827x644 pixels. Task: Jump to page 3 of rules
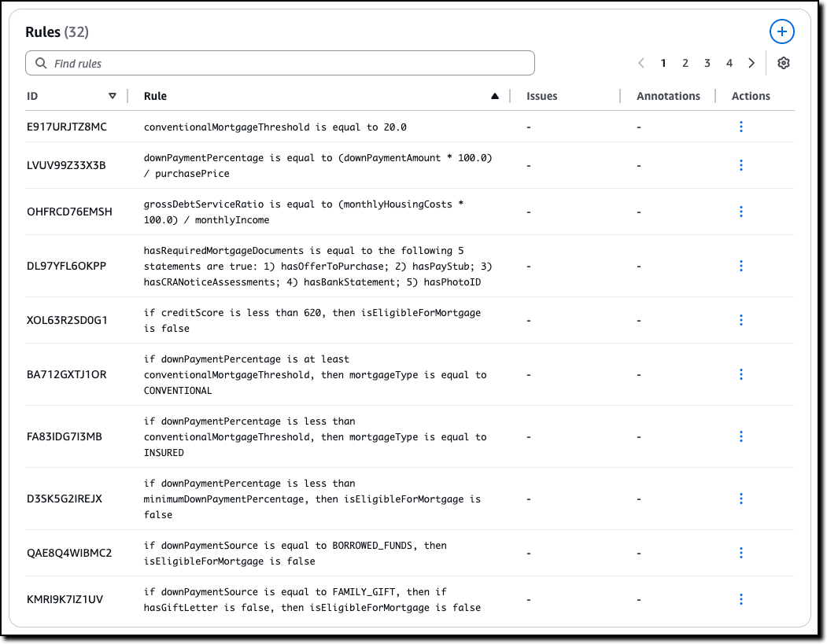pos(707,63)
